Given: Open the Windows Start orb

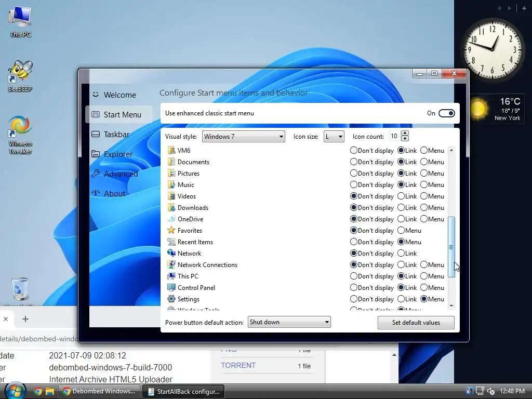Looking at the screenshot, I should (x=15, y=391).
